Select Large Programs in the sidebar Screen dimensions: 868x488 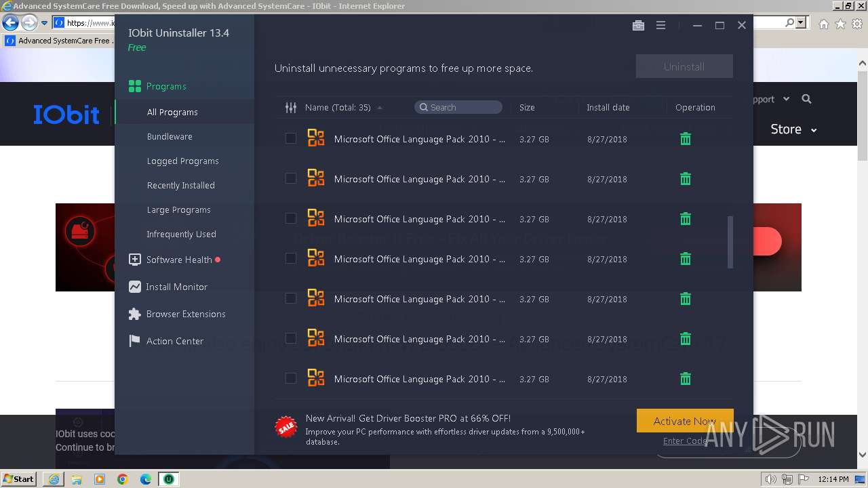(178, 209)
